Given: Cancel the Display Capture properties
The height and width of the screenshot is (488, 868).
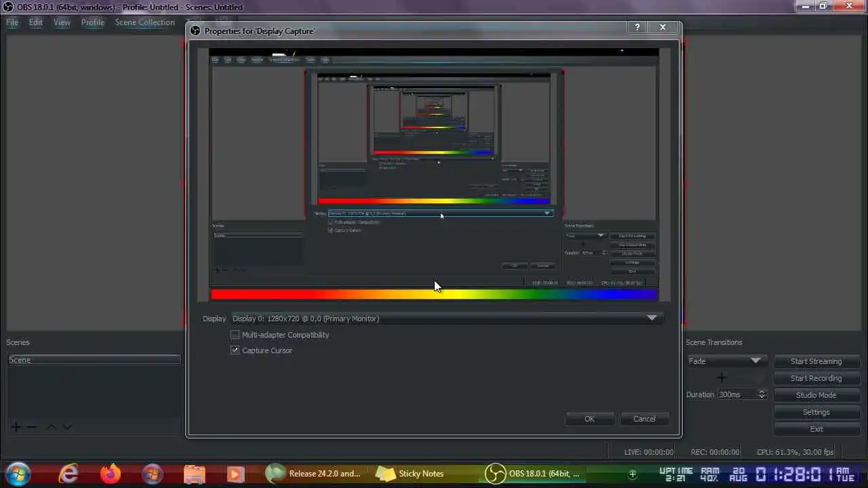Looking at the screenshot, I should (x=644, y=419).
